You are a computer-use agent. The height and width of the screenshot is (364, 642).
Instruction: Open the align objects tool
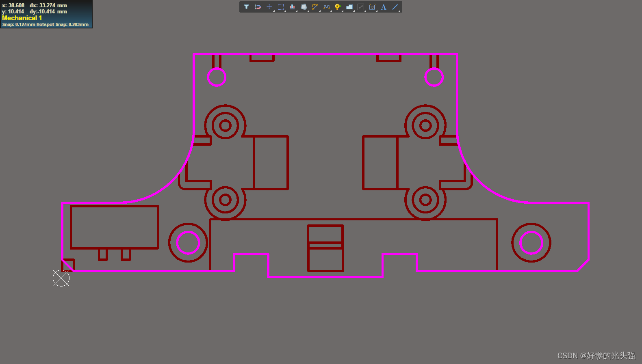pos(292,7)
